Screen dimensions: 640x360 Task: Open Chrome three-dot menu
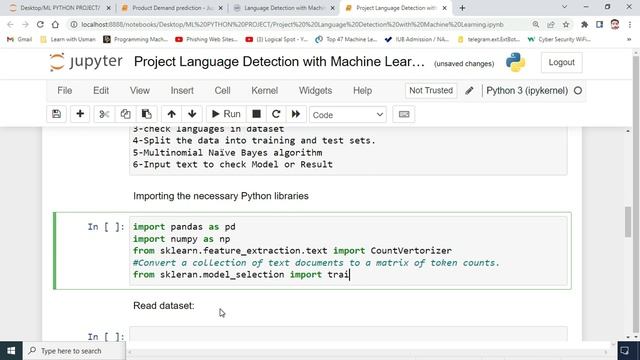(630, 24)
